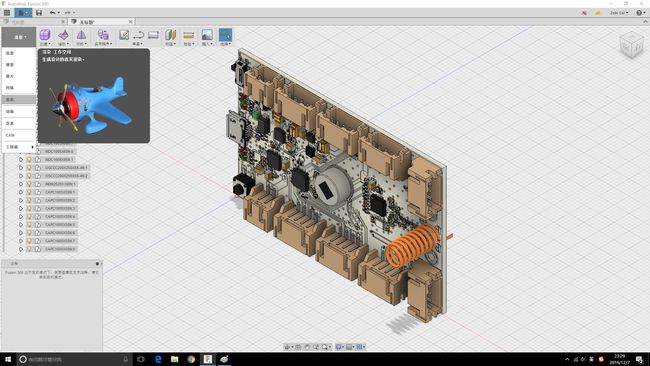Click the Redo arrow
650x366 pixels.
pos(68,13)
